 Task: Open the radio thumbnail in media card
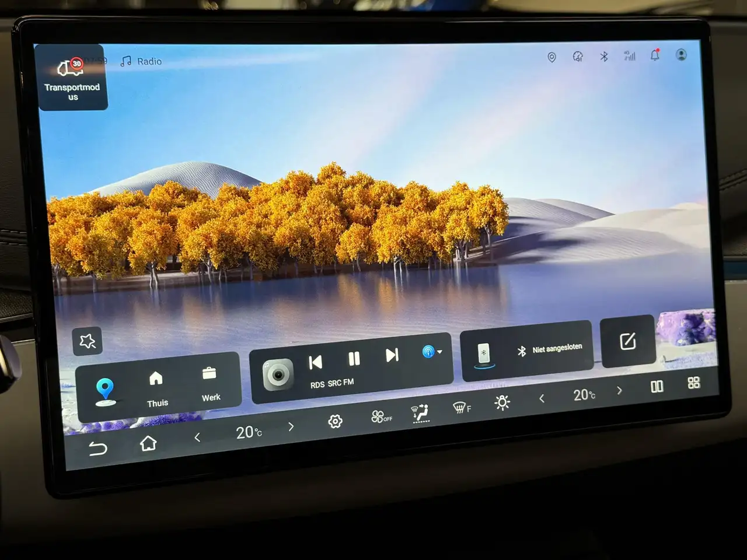coord(278,374)
